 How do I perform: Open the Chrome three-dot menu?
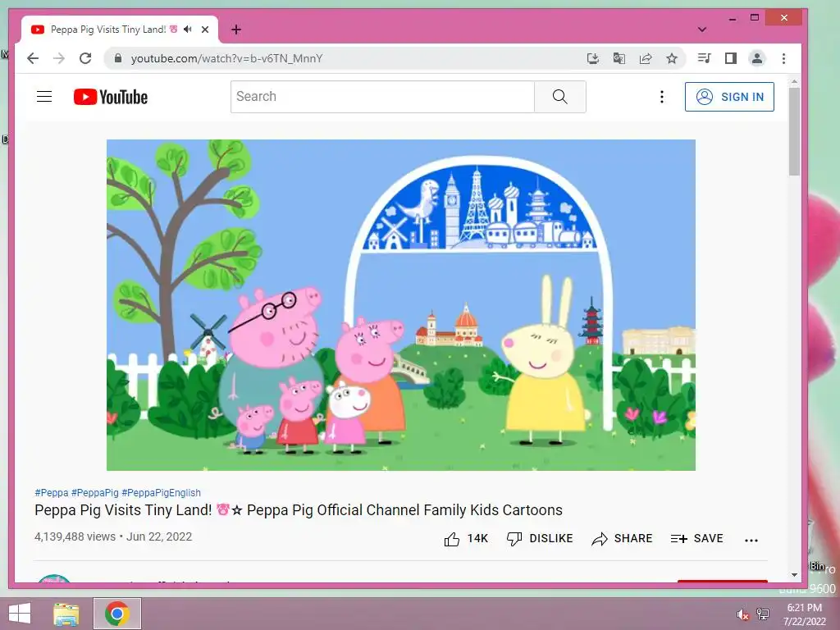click(783, 58)
